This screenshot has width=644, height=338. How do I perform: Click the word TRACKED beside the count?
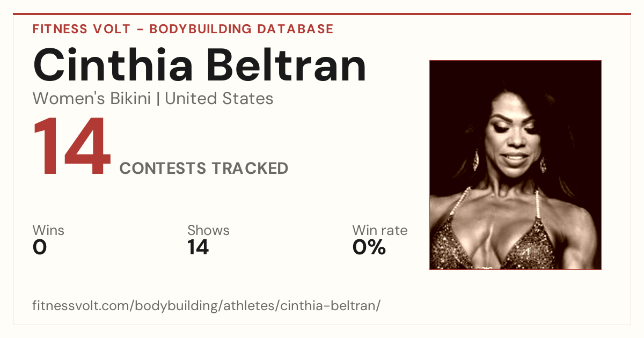coord(250,168)
